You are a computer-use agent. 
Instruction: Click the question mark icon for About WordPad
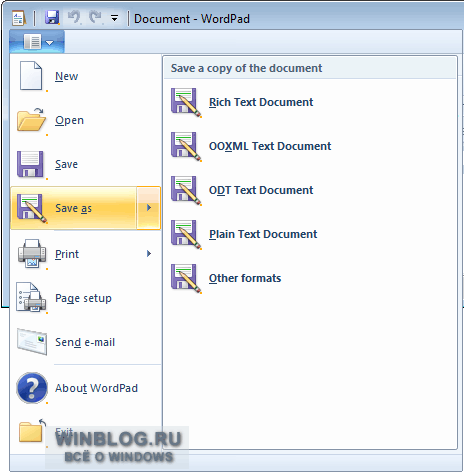tap(32, 388)
